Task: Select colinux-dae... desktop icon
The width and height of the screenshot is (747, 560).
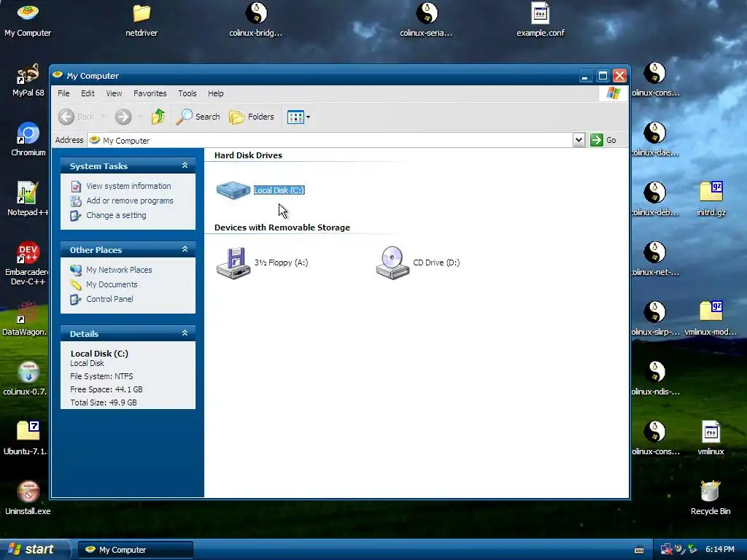Action: coord(656,139)
